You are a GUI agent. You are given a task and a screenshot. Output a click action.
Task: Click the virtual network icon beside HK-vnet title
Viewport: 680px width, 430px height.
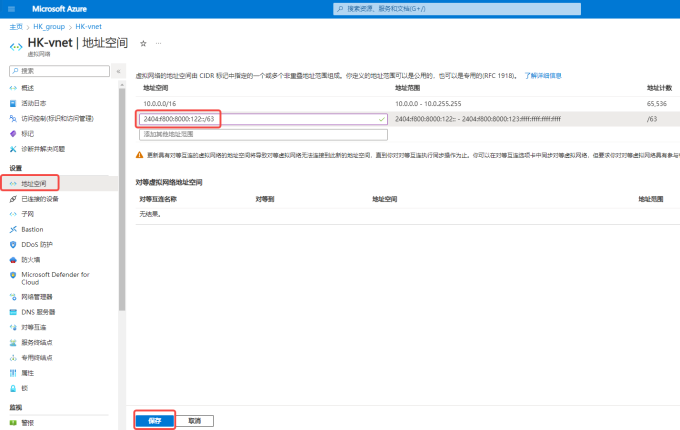point(16,47)
